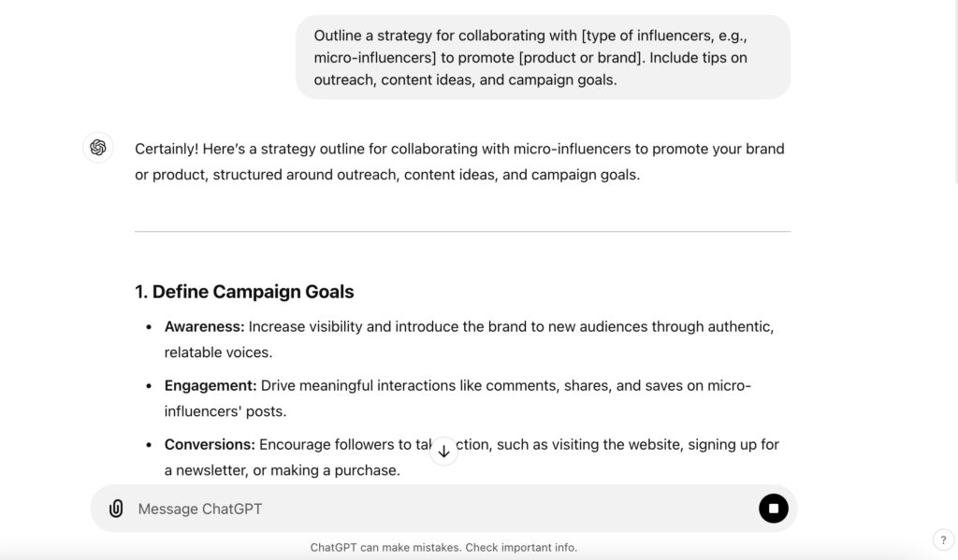This screenshot has width=958, height=560.
Task: Click the bold Engagement label
Action: pos(210,386)
